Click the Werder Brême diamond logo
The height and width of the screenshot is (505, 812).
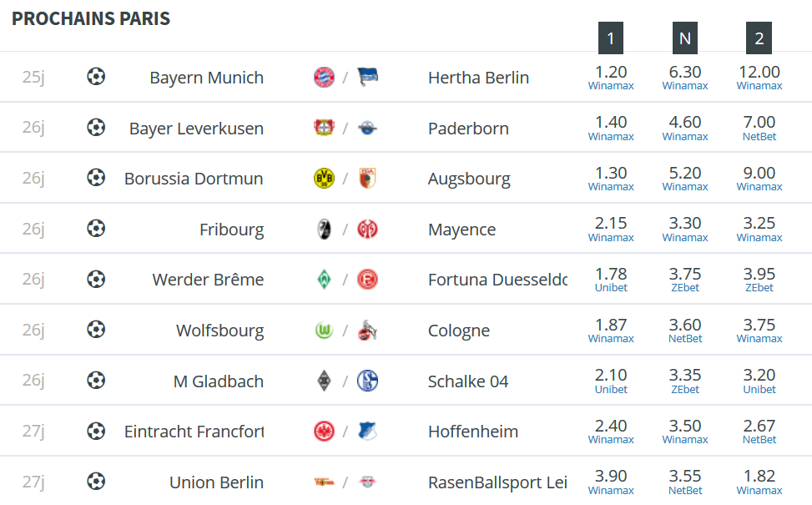tap(324, 280)
